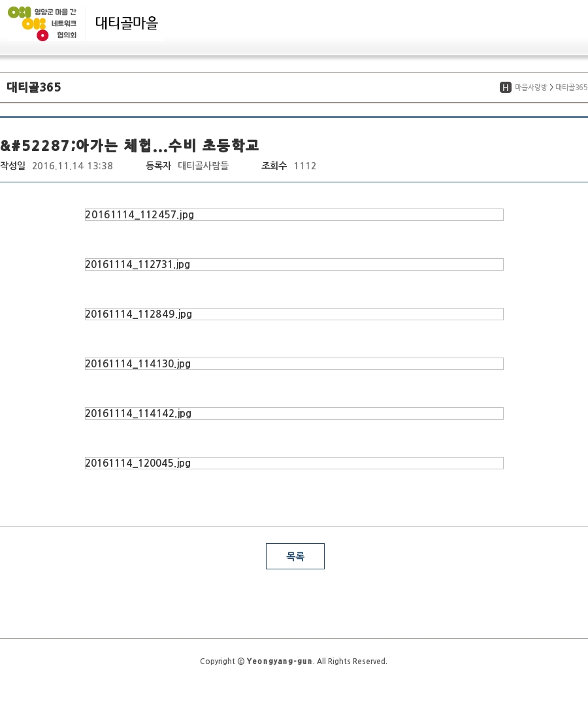Image resolution: width=588 pixels, height=704 pixels.
Task: Click image 20161114_114142.jpg
Action: [294, 413]
